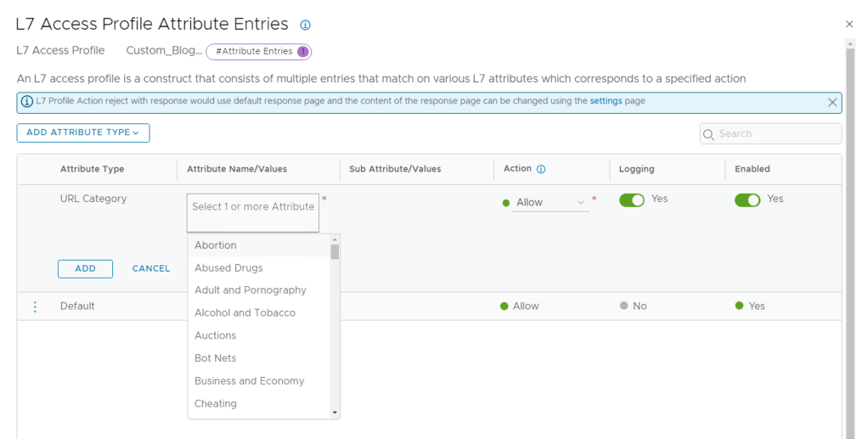Open the three-dot menu for Default row
868x439 pixels.
pyautogui.click(x=35, y=307)
